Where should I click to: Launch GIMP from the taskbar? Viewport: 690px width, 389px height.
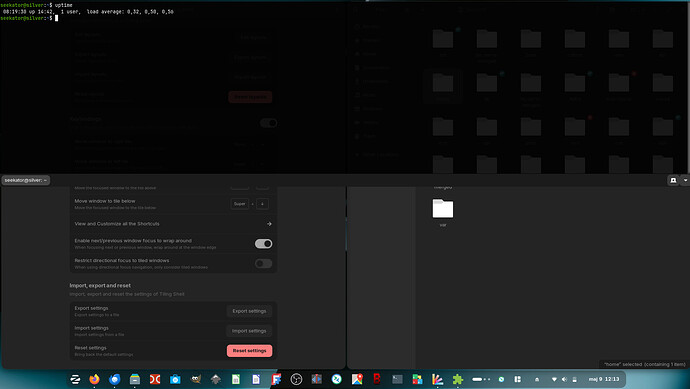click(x=195, y=379)
